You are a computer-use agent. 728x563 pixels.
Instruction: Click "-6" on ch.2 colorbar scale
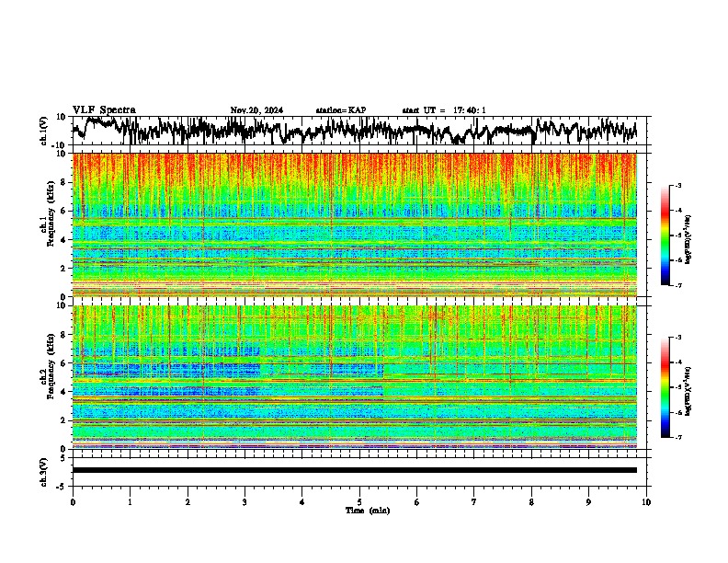pyautogui.click(x=677, y=412)
